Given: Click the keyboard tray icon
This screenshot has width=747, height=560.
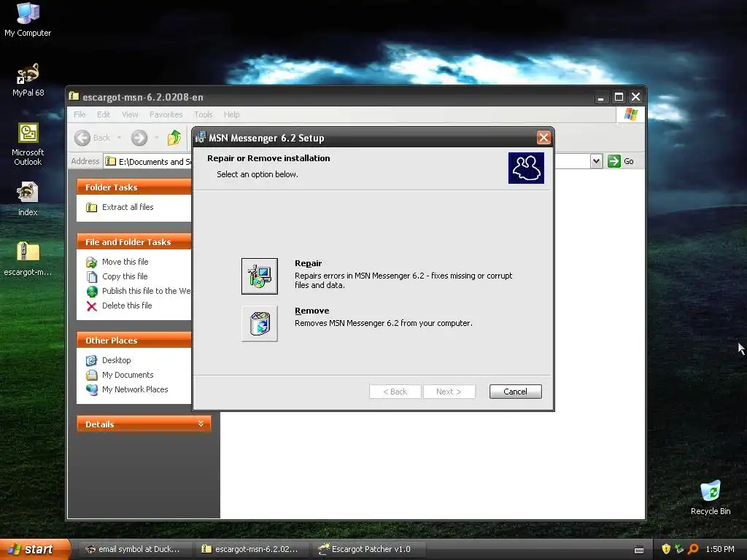Looking at the screenshot, I should tap(639, 550).
